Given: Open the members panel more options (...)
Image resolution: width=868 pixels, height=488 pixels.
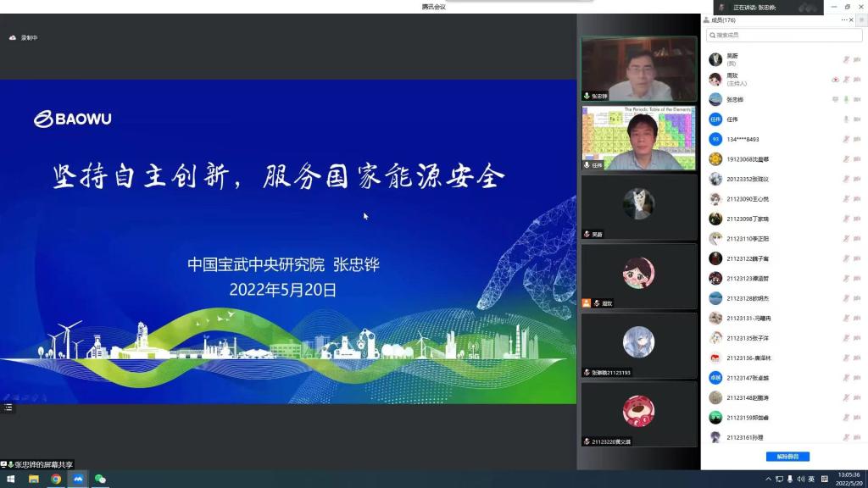Looking at the screenshot, I should point(844,19).
